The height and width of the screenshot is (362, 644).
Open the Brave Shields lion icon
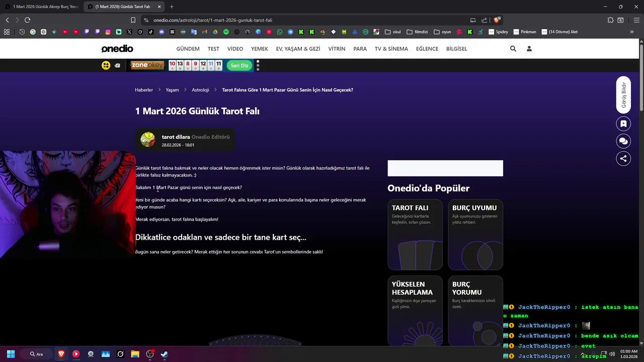point(497,20)
